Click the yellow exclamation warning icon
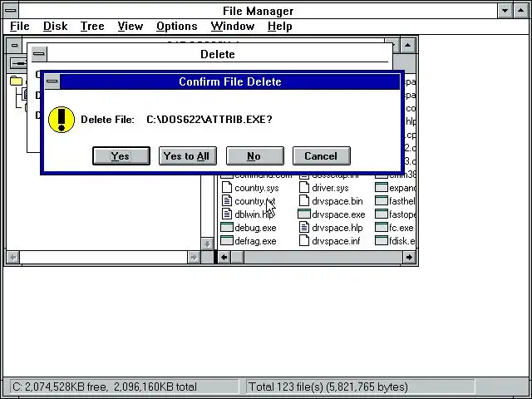Viewport: 532px width, 399px height. pyautogui.click(x=62, y=120)
